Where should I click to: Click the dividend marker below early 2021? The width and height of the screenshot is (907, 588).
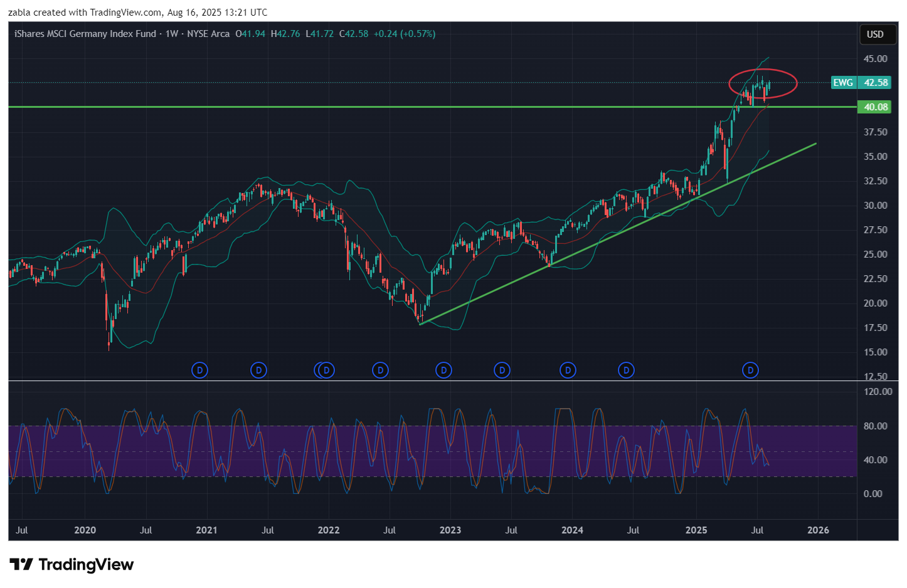coord(199,370)
